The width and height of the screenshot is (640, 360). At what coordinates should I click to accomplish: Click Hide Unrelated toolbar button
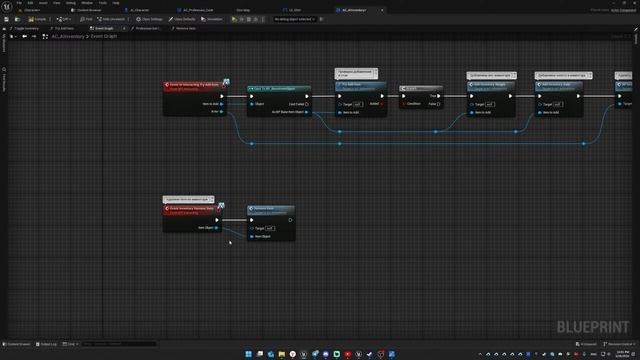(111, 19)
